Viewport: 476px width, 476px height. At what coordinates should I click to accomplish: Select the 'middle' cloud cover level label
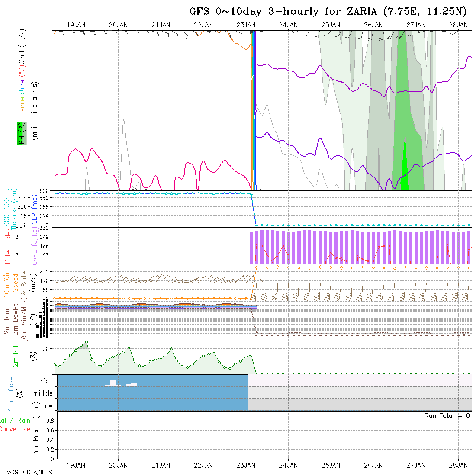[43, 394]
